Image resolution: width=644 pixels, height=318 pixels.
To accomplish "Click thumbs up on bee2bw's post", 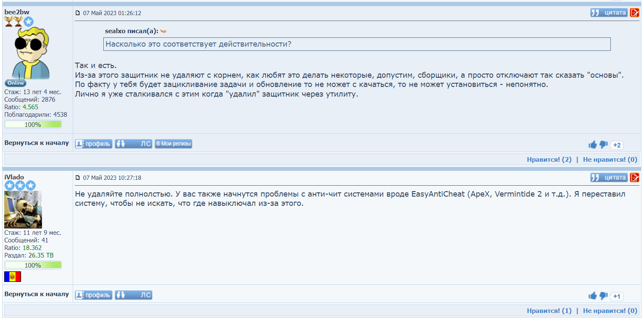I will click(592, 145).
